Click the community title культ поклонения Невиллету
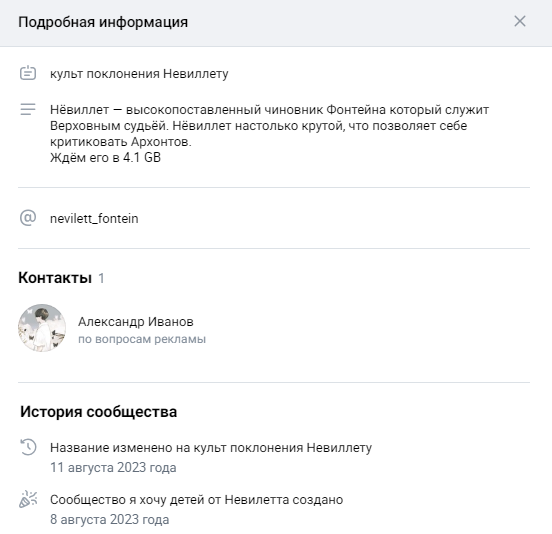 [139, 74]
